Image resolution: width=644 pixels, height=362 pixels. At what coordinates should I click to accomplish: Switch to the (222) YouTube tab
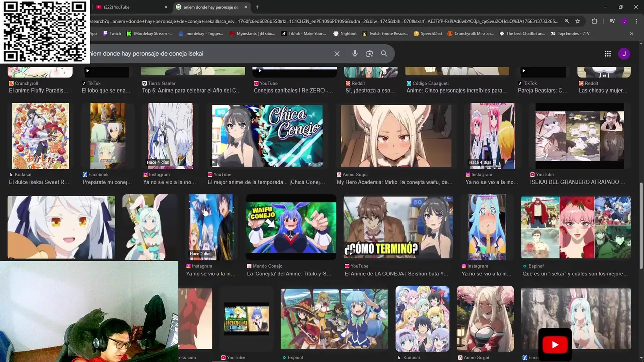[x=131, y=7]
